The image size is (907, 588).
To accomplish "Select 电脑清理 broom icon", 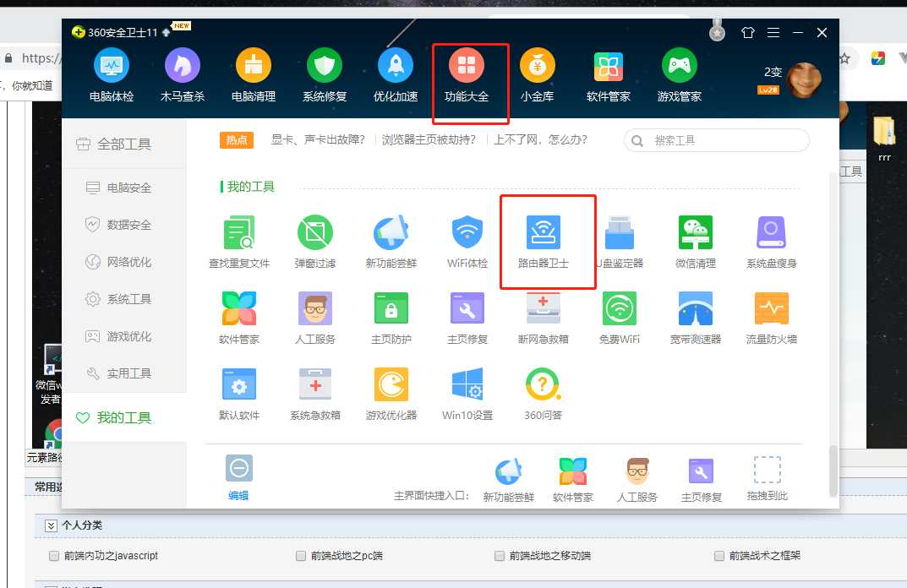I will [x=254, y=76].
